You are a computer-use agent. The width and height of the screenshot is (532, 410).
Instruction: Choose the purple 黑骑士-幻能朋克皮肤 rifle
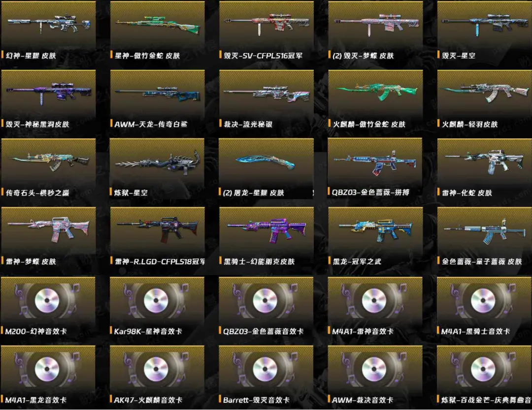pyautogui.click(x=266, y=230)
